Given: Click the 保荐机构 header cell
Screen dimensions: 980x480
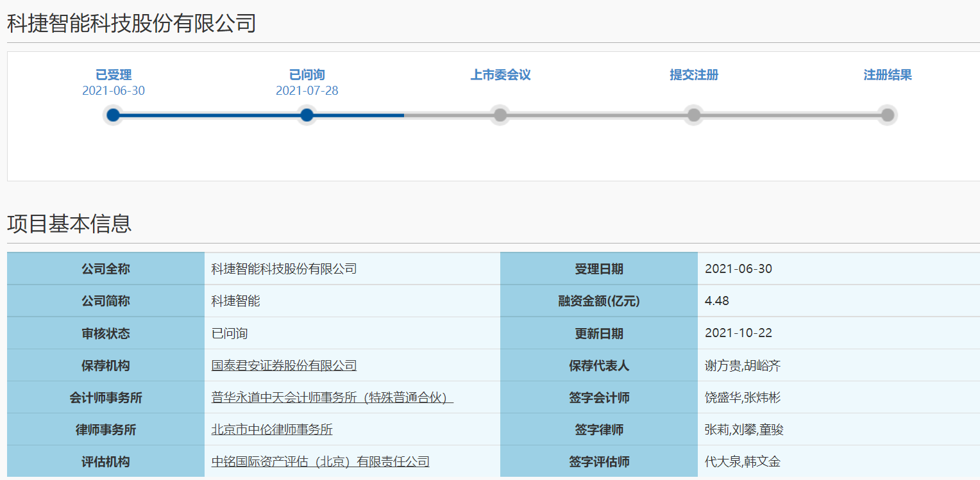Looking at the screenshot, I should coord(106,365).
